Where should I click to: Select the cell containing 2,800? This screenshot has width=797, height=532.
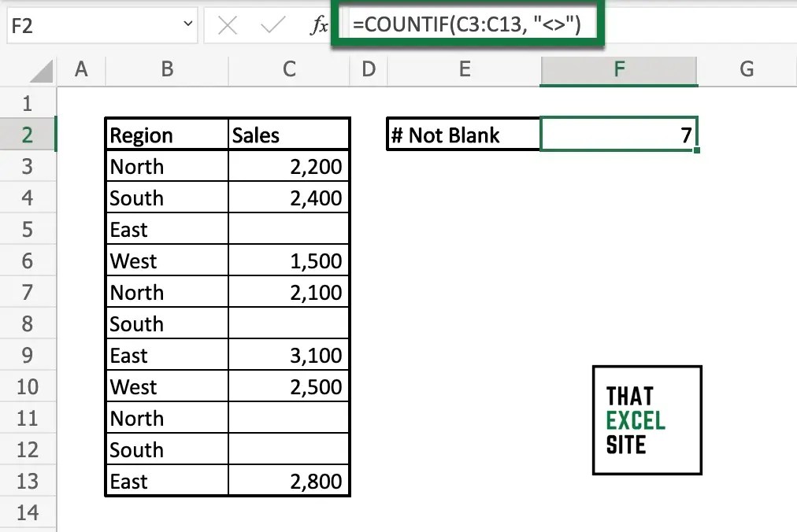(288, 481)
